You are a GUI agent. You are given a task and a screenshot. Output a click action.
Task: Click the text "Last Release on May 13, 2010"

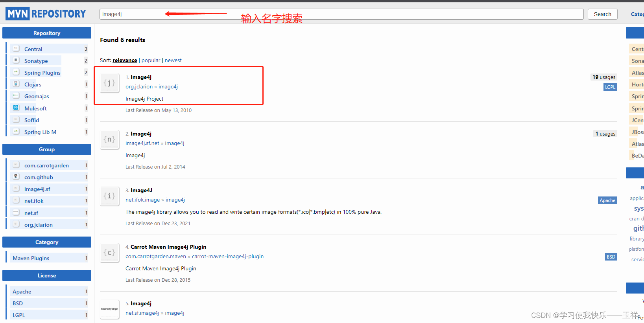tap(159, 110)
